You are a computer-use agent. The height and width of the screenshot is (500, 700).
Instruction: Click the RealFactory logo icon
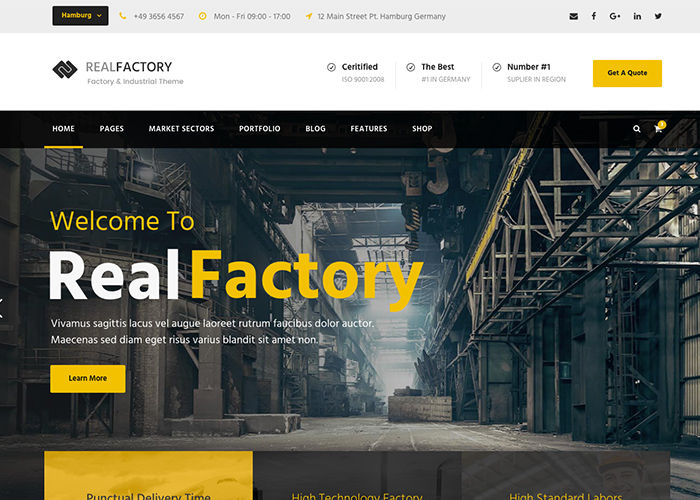coord(65,70)
